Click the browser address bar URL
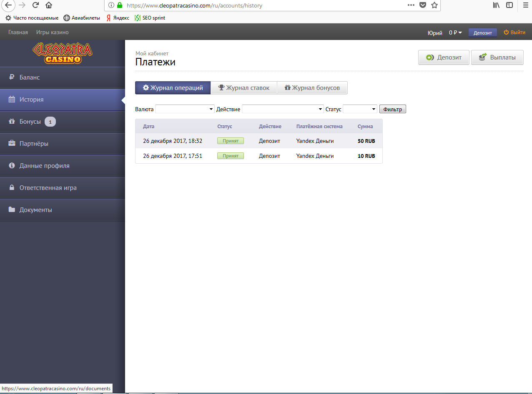The width and height of the screenshot is (532, 394). pos(194,5)
